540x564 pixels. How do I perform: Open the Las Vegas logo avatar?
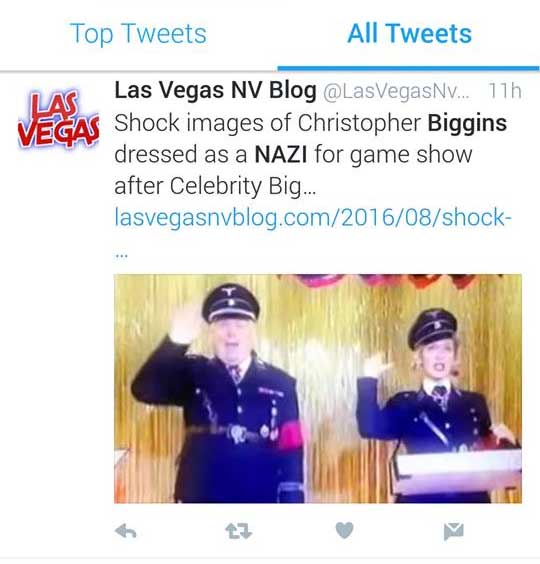pyautogui.click(x=58, y=119)
